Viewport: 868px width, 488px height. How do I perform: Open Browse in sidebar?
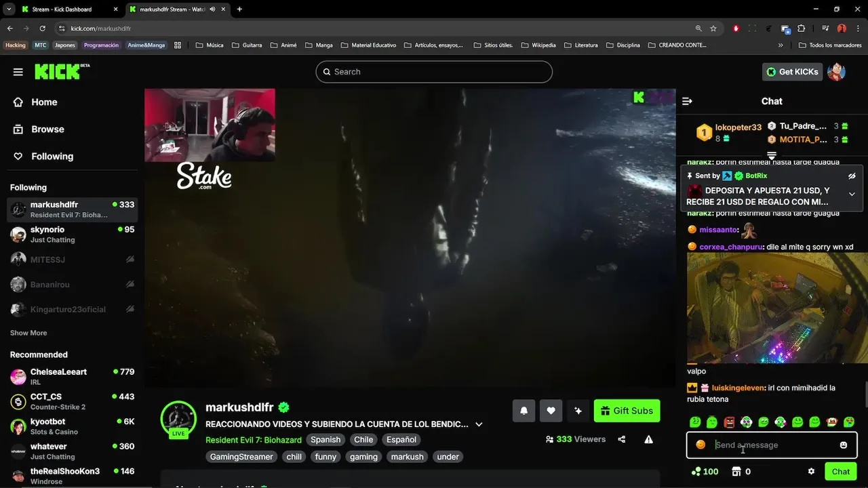[73, 129]
